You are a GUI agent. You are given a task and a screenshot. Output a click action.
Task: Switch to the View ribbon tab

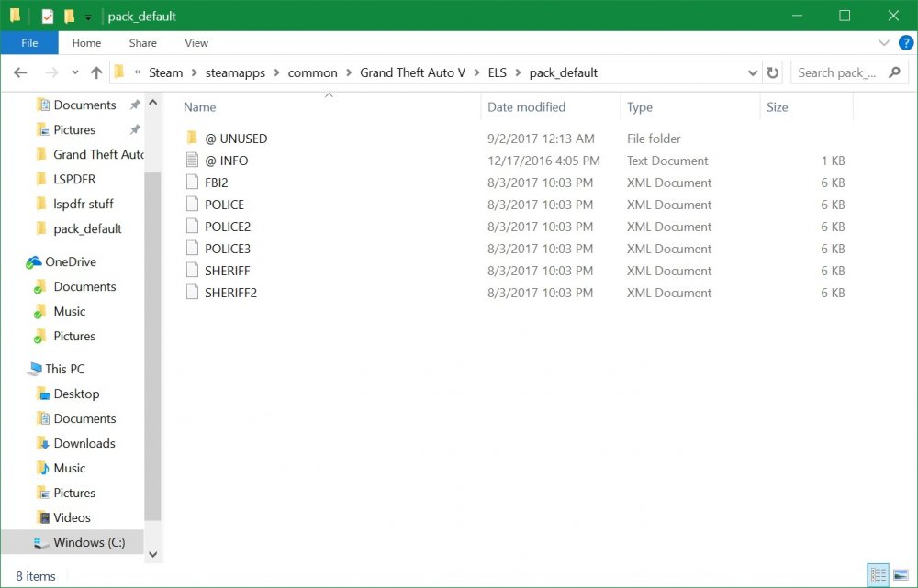(196, 43)
